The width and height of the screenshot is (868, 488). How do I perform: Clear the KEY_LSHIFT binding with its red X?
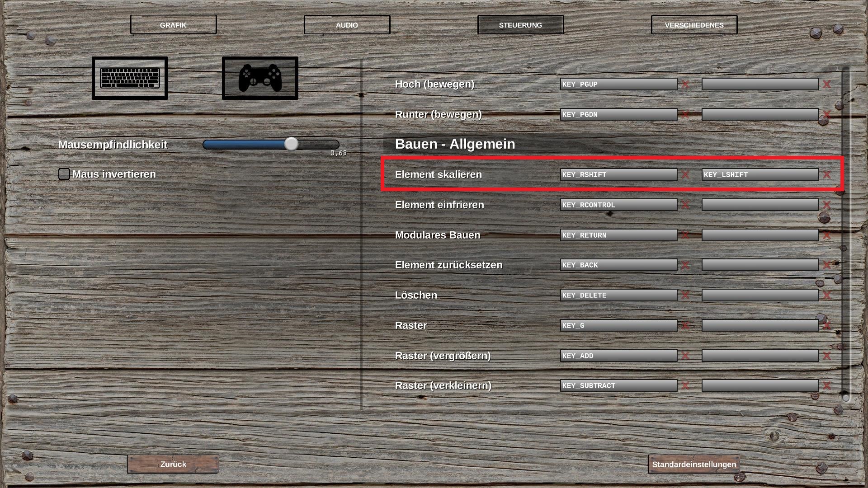pos(826,174)
